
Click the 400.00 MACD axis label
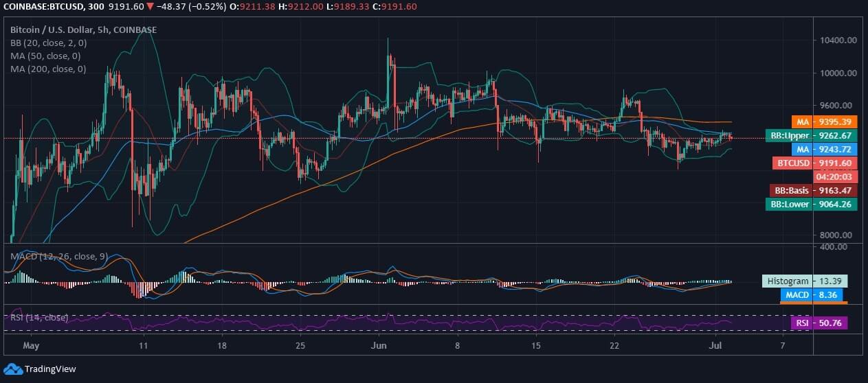coord(834,246)
